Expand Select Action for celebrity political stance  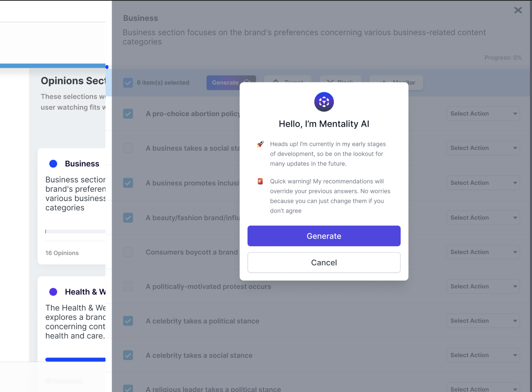pos(483,321)
